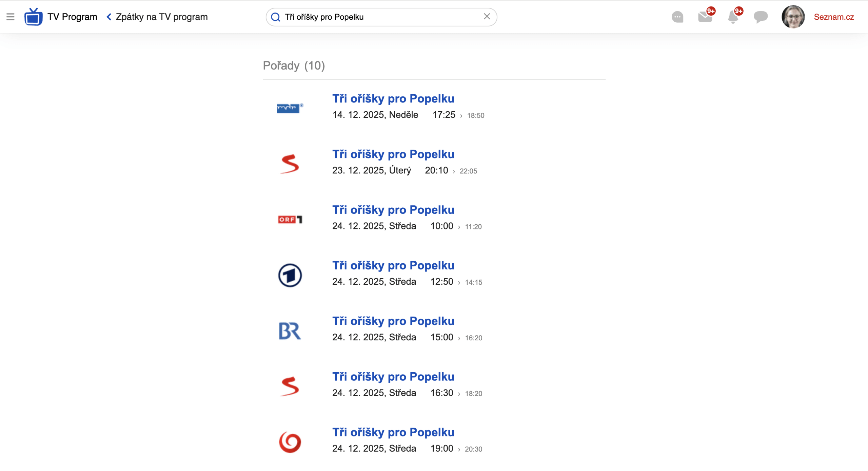Image resolution: width=868 pixels, height=471 pixels.
Task: Go back via Zpátky na TV program
Action: [157, 17]
